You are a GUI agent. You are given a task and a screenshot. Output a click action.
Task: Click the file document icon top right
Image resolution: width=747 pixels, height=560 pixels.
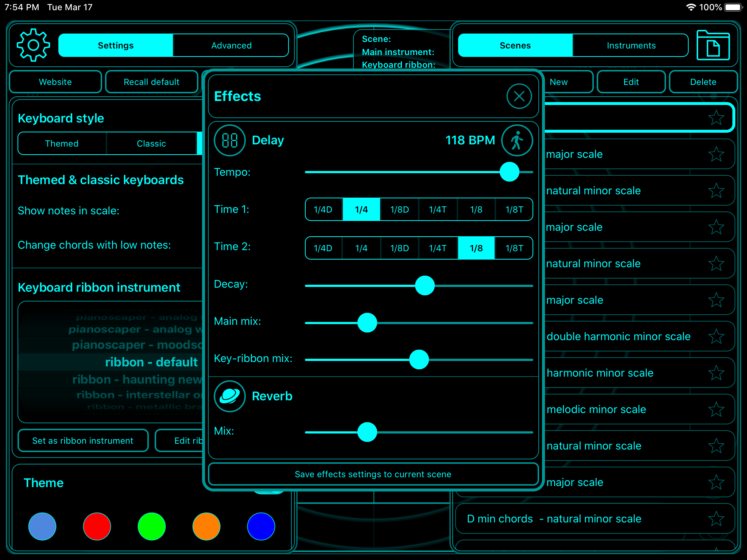[713, 45]
